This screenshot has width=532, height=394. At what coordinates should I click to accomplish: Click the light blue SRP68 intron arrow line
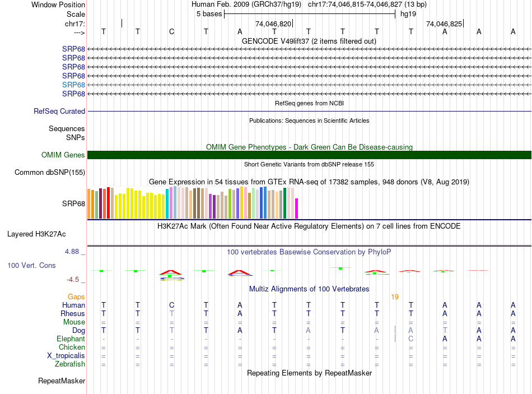click(x=310, y=85)
